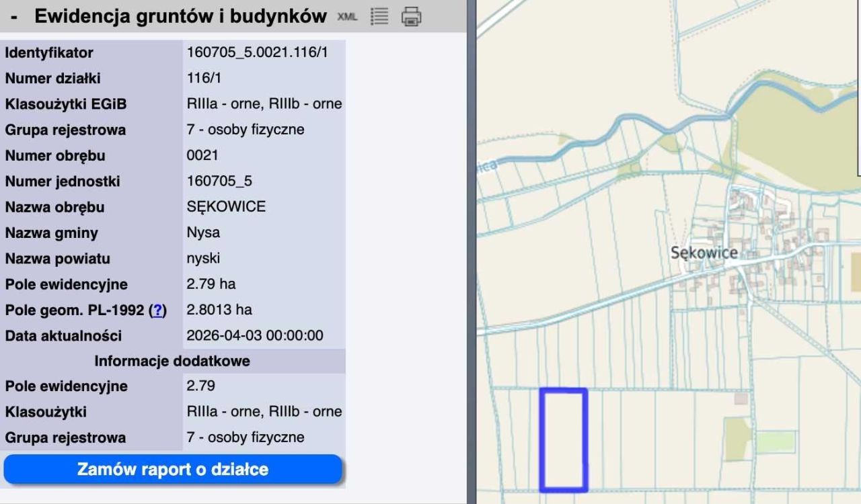Viewport: 861px width, 504px height.
Task: Click the Nazwa powiatu label
Action: click(x=58, y=259)
